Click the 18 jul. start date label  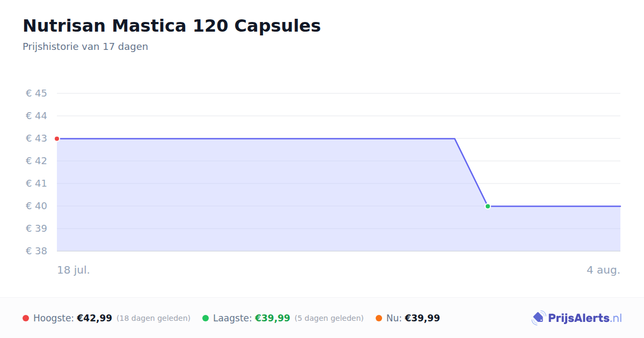(74, 270)
